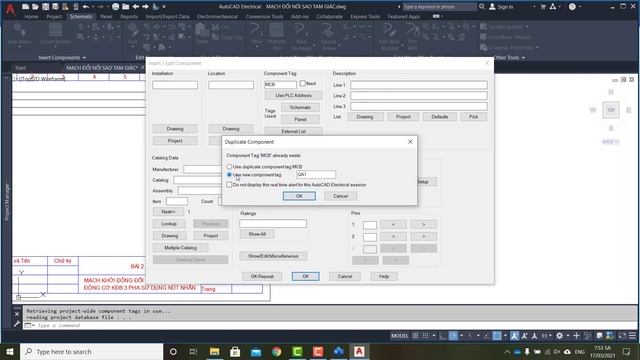Click the Multiple Bus ribbon tool
The width and height of the screenshot is (640, 360).
pyautogui.click(x=276, y=36)
